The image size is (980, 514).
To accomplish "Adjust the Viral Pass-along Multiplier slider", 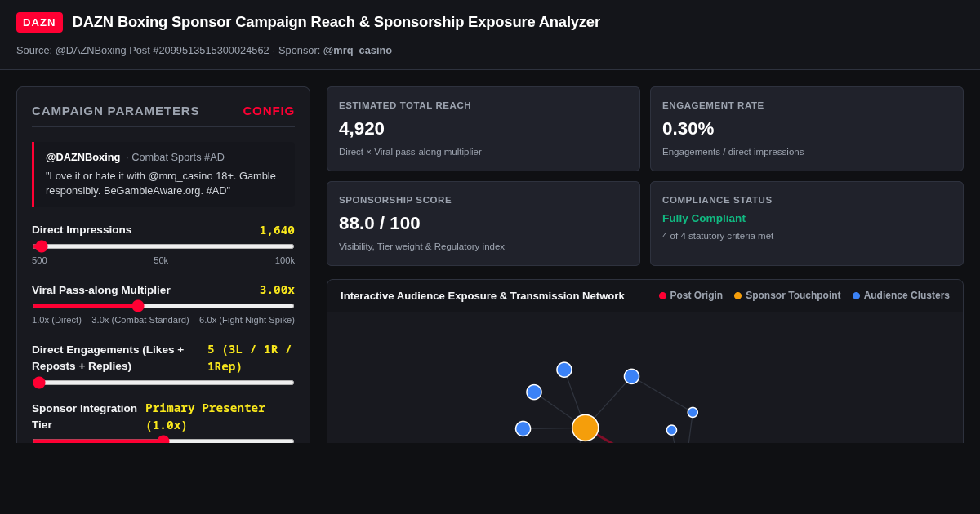I will (163, 306).
